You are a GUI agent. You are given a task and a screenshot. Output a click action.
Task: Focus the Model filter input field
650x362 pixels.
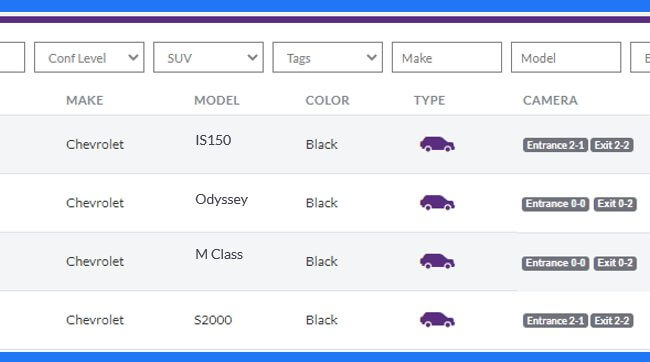pyautogui.click(x=566, y=58)
